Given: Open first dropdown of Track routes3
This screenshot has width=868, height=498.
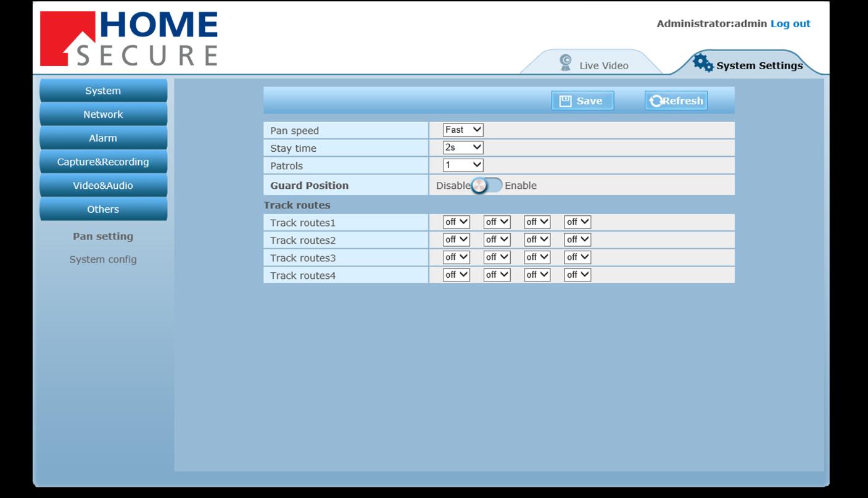Looking at the screenshot, I should point(457,257).
